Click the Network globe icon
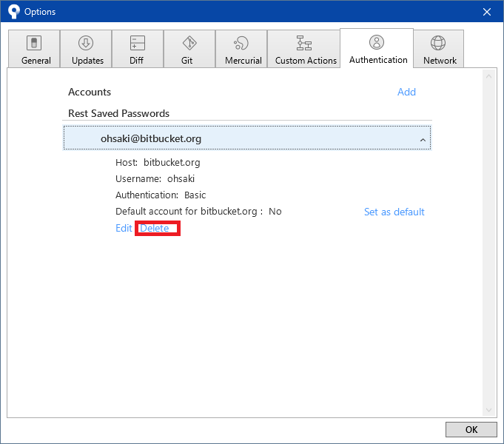 point(438,43)
